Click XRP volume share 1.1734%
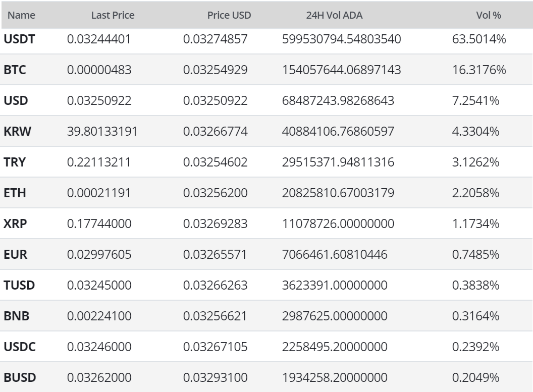Image resolution: width=533 pixels, height=392 pixels. click(475, 223)
